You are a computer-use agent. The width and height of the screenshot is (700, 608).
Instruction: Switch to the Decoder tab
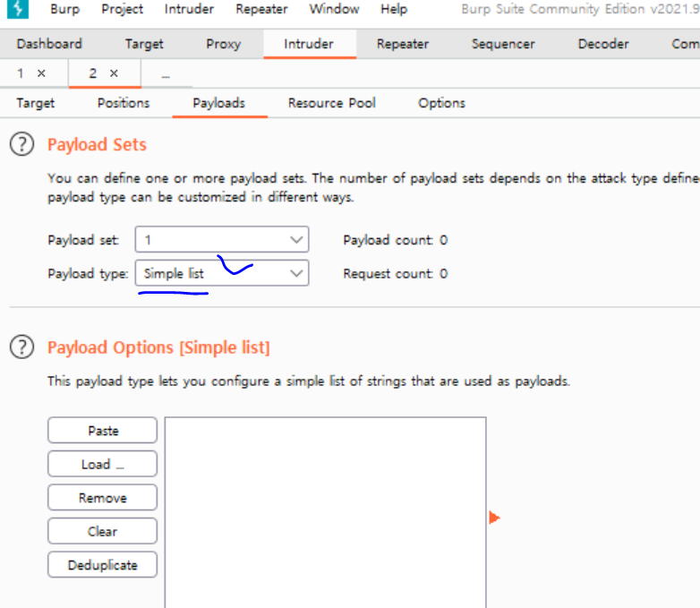pos(603,44)
